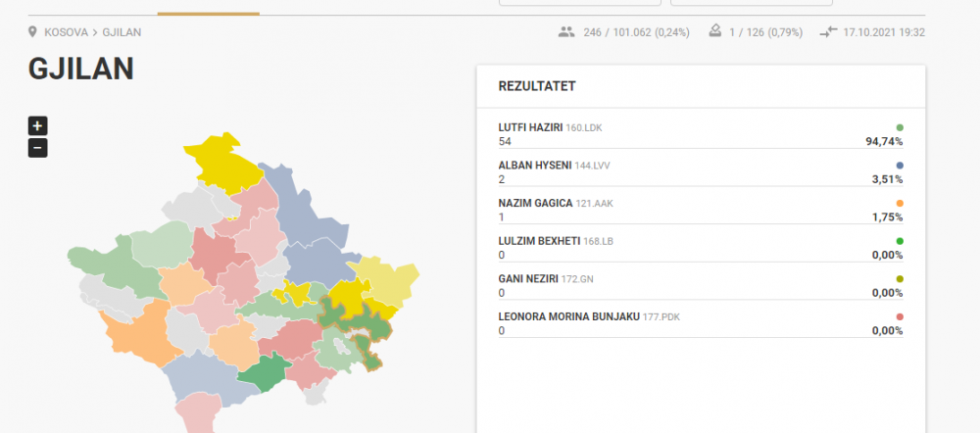
Task: Click green LDK color dot
Action: coord(900,128)
